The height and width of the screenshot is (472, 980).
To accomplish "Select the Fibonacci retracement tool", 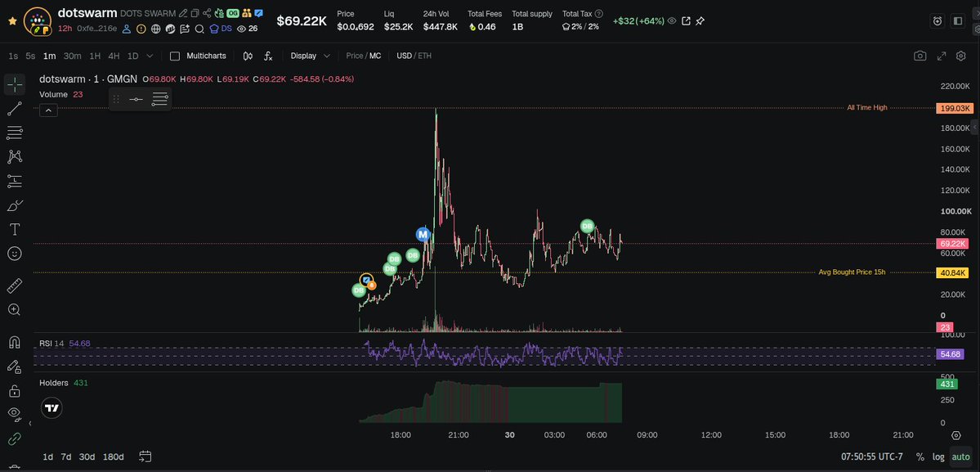I will point(15,133).
